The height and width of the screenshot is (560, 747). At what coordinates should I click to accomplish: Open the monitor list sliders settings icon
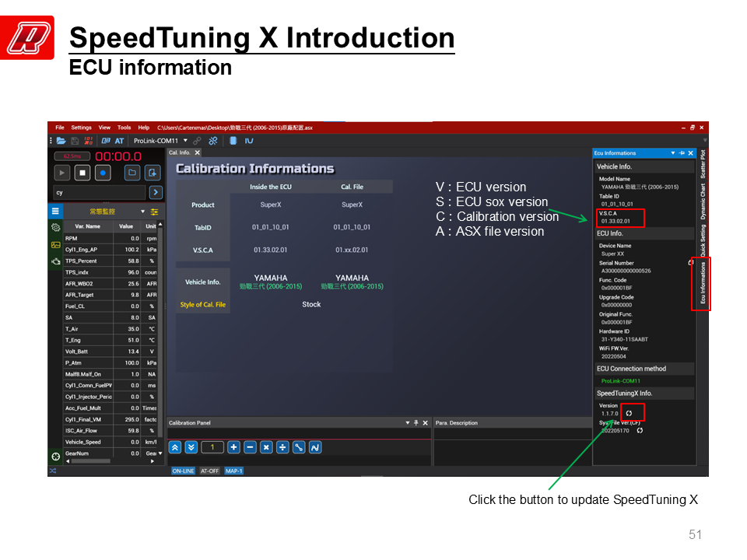click(154, 212)
